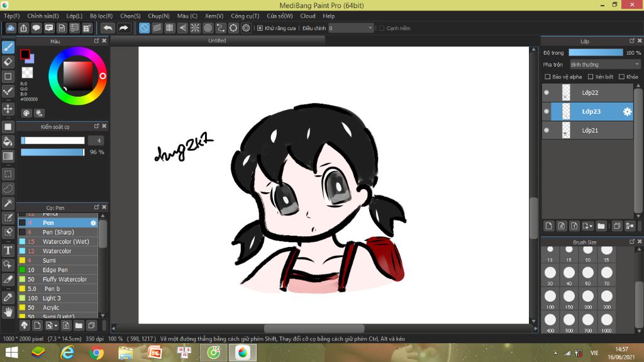This screenshot has width=644, height=362.
Task: Open Lớp(L) menu
Action: (74, 16)
